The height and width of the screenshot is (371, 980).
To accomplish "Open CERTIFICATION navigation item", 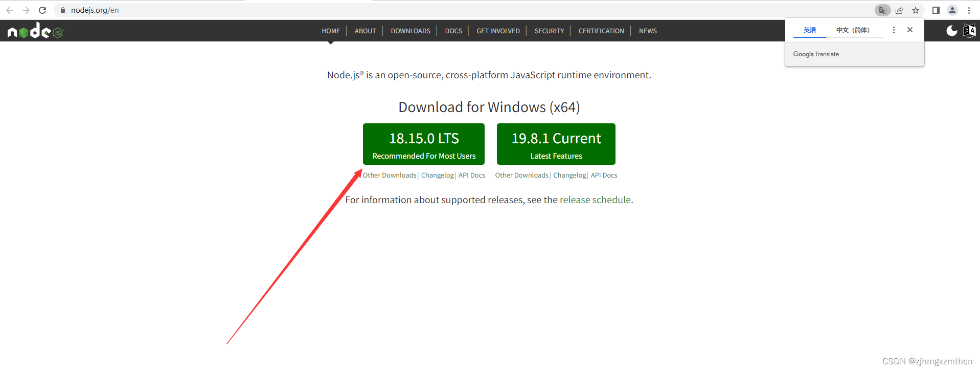I will (x=601, y=31).
